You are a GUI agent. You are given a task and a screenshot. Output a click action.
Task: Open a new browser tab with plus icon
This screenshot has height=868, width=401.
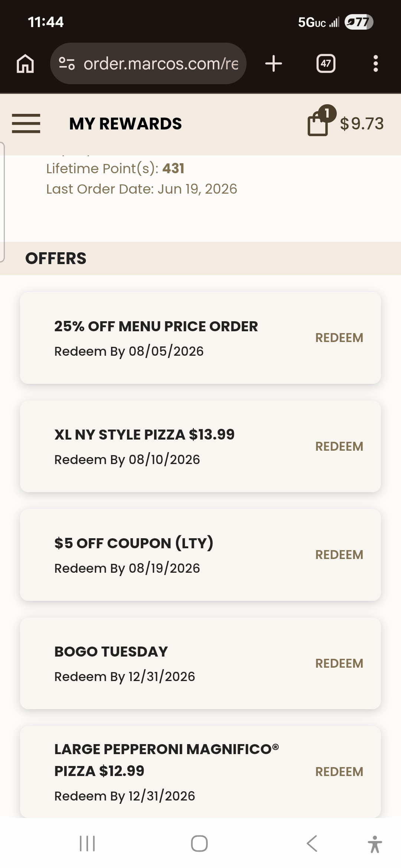274,63
